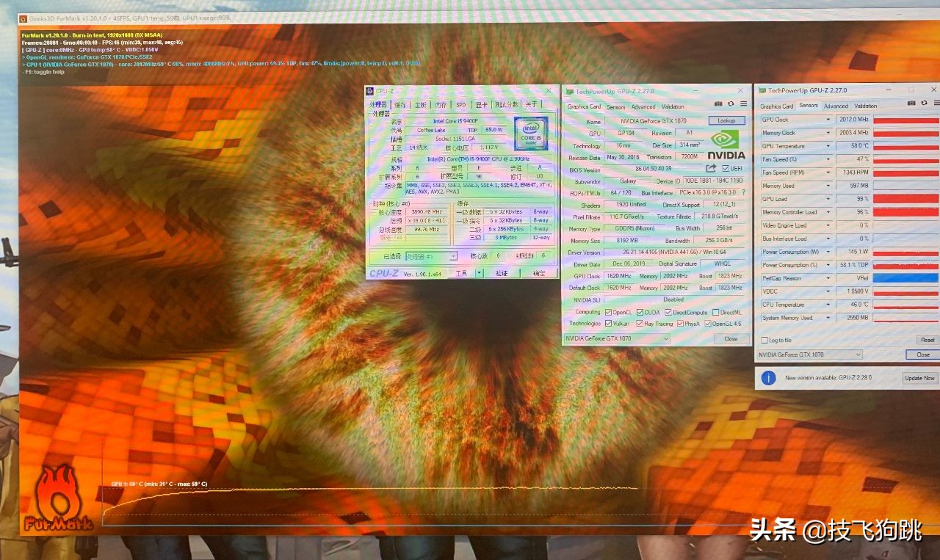Screen dimensions: 940x560
Task: Switch to Advanced tab in GPU-Z Graphics Card window
Action: tap(643, 107)
